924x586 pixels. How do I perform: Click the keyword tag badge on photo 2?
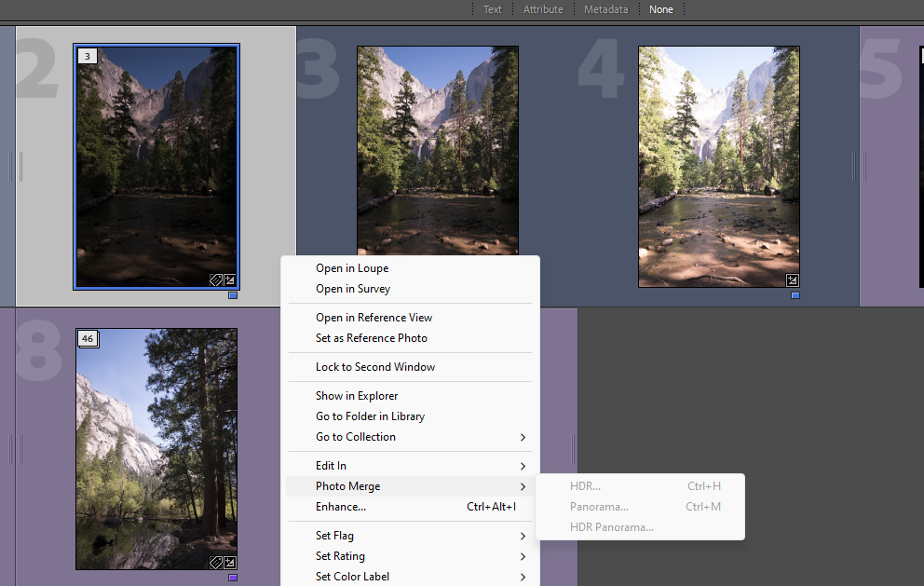click(216, 280)
